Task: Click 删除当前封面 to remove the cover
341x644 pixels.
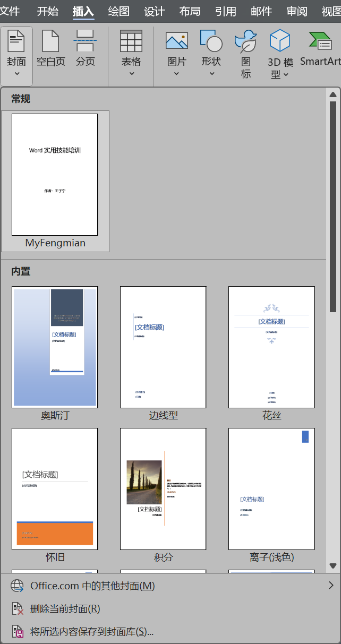Action: tap(170, 609)
